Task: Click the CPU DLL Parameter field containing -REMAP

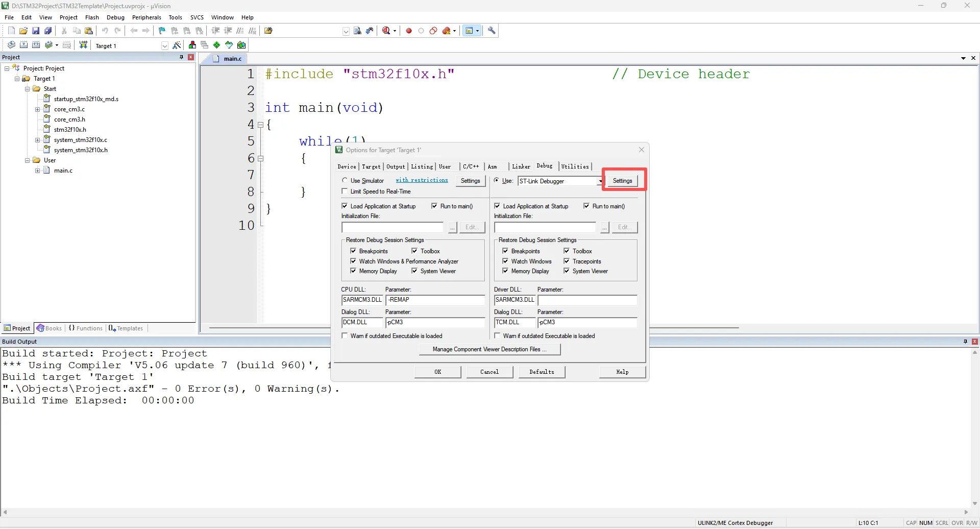Action: (435, 300)
